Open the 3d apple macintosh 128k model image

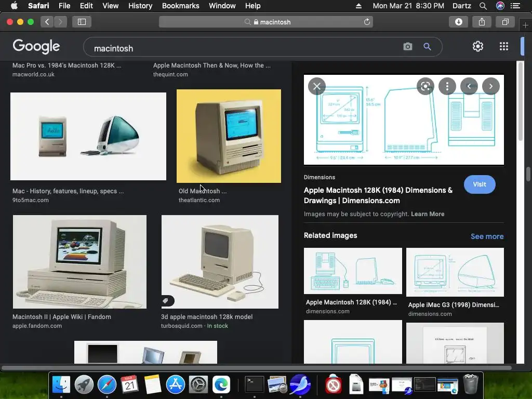click(x=220, y=262)
